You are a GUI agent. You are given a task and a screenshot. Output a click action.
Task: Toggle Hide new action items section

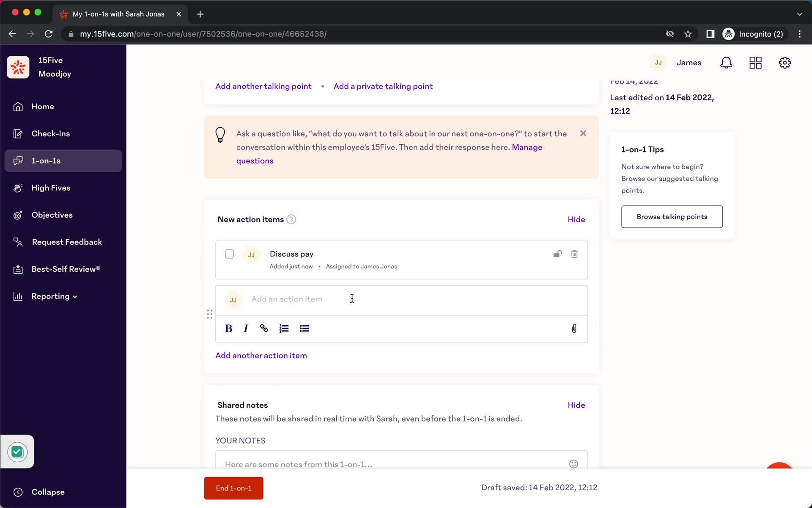[x=576, y=219]
